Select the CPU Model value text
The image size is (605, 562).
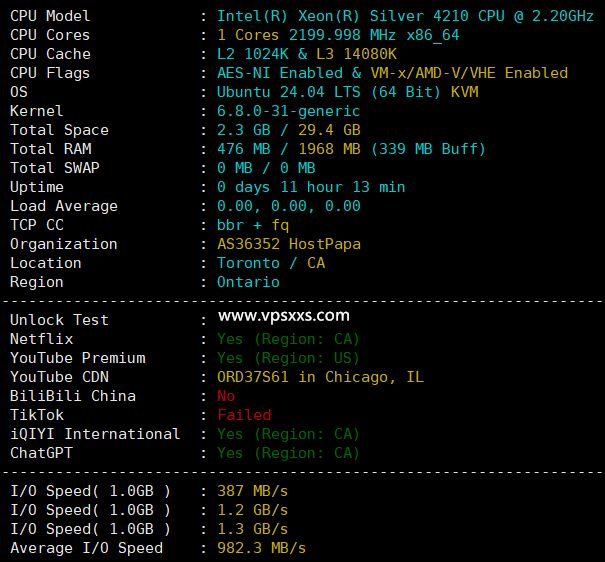[x=405, y=16]
